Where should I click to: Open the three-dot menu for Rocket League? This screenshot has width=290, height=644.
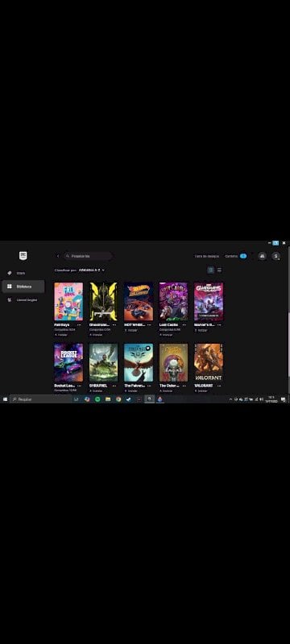[79, 386]
